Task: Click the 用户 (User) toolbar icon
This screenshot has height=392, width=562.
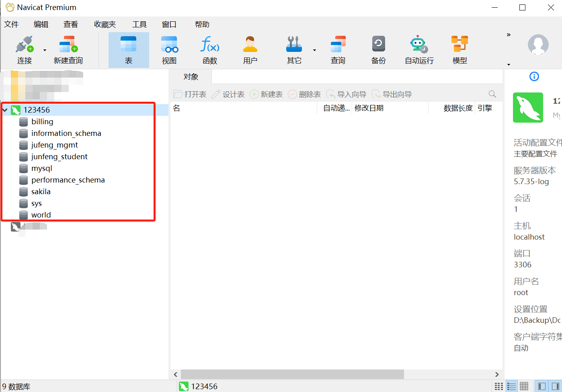Action: coord(250,49)
